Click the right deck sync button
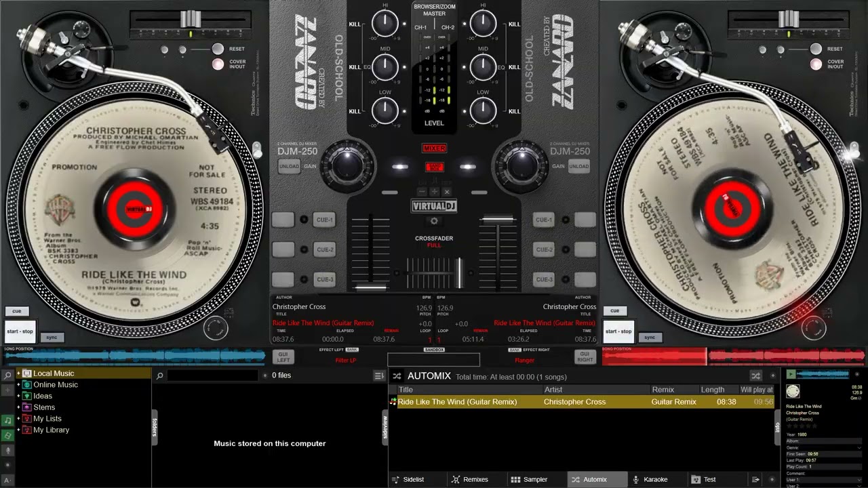Image resolution: width=868 pixels, height=488 pixels. pyautogui.click(x=649, y=338)
